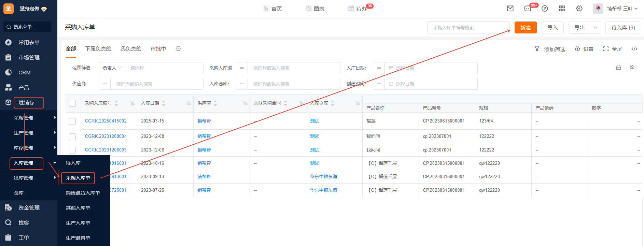Click the 全屏 fullscreen icon
This screenshot has height=246, width=644.
point(606,49)
